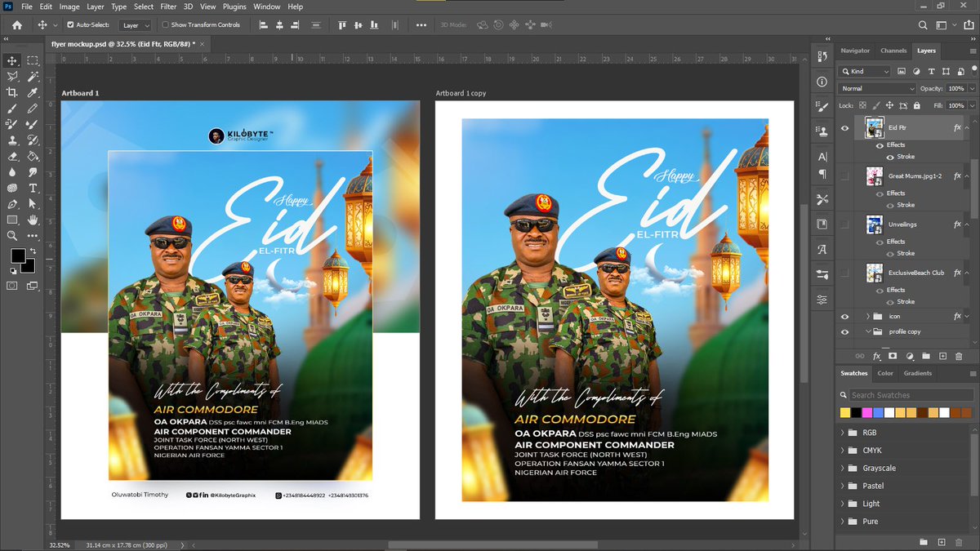Open the Filter menu

(x=168, y=7)
